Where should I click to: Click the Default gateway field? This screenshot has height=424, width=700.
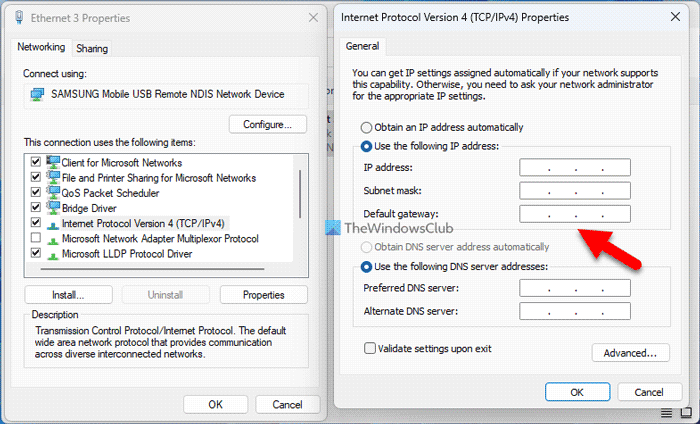[574, 214]
